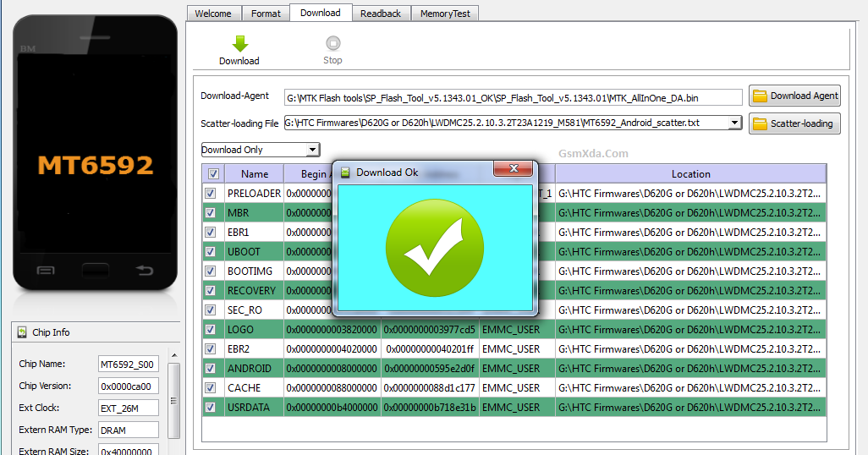The image size is (868, 455).
Task: Close the Download Ok dialog
Action: click(514, 169)
